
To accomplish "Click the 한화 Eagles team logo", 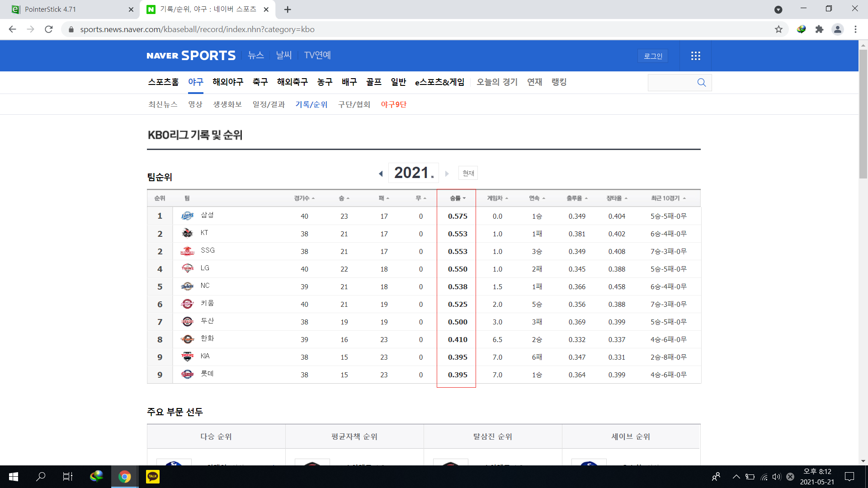I will pyautogui.click(x=187, y=339).
